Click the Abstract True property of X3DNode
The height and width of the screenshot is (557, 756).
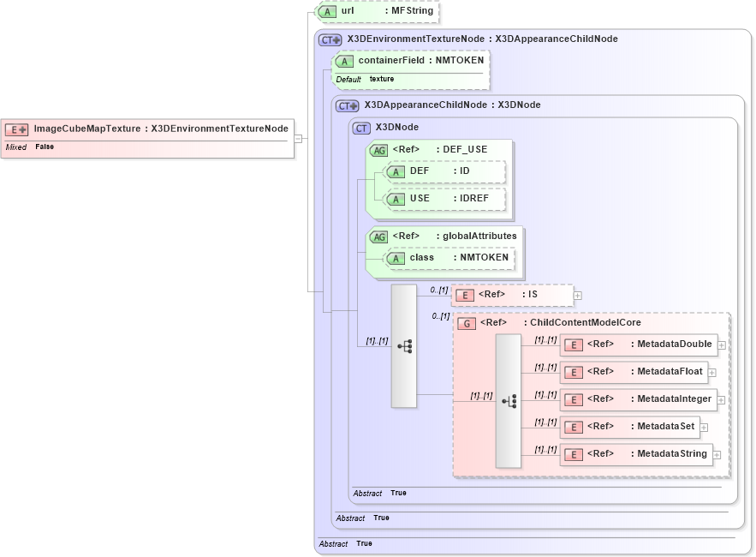pyautogui.click(x=379, y=494)
